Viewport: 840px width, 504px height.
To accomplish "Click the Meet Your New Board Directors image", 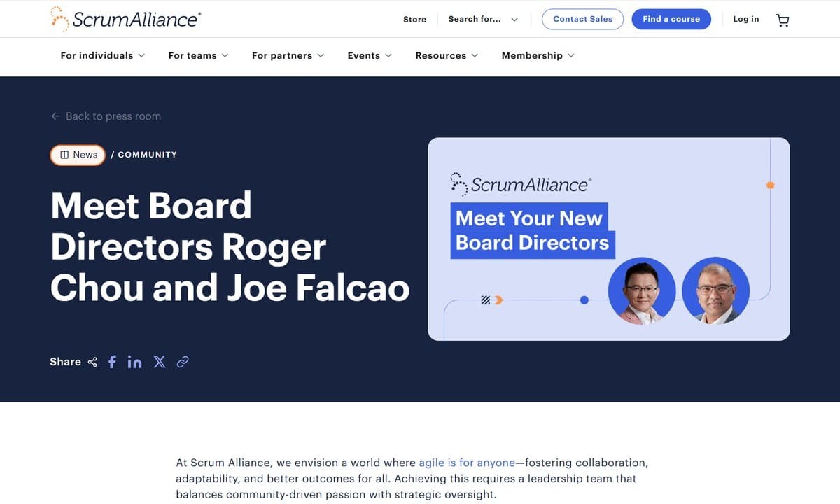I will (x=608, y=239).
